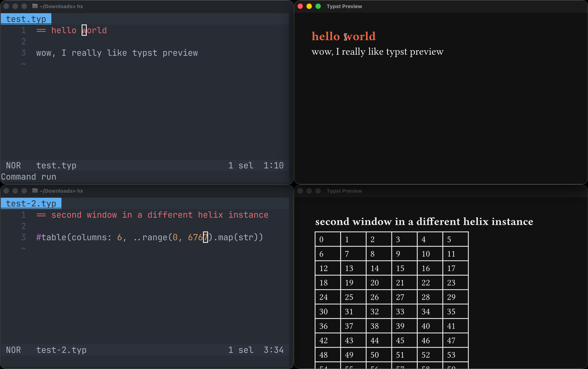Click folder icon in top helix window title

tap(35, 6)
